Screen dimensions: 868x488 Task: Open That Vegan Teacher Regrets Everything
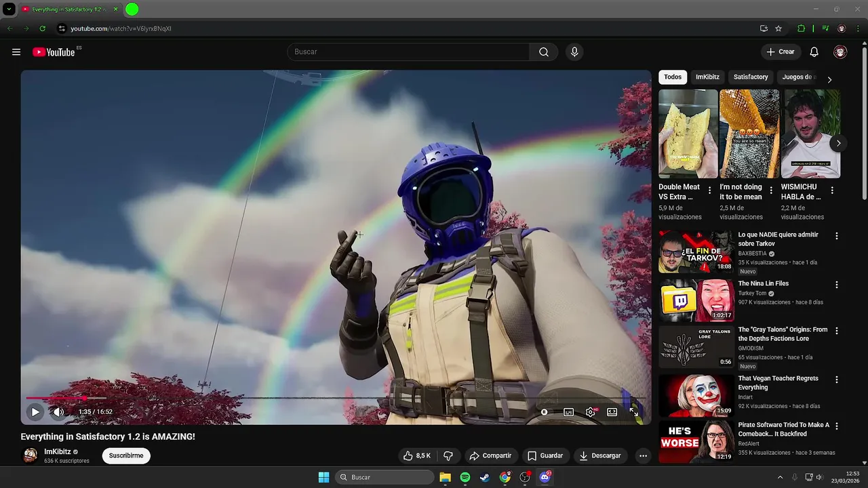tap(778, 383)
